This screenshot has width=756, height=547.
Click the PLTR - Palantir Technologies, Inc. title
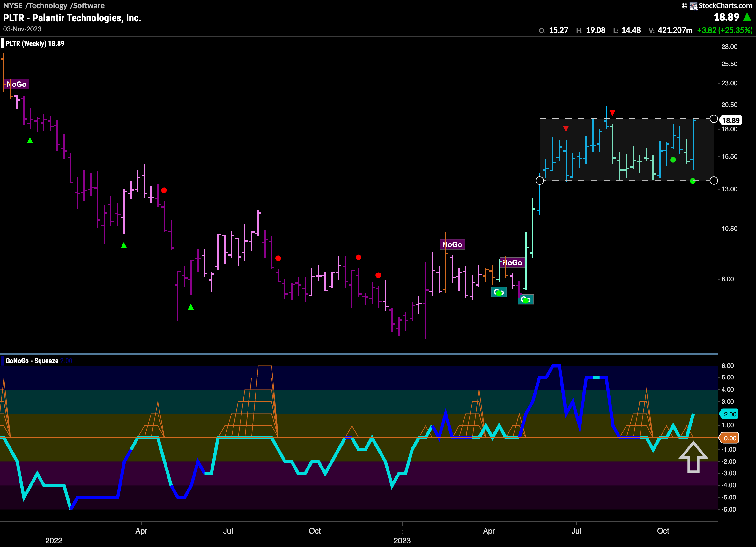click(x=72, y=18)
